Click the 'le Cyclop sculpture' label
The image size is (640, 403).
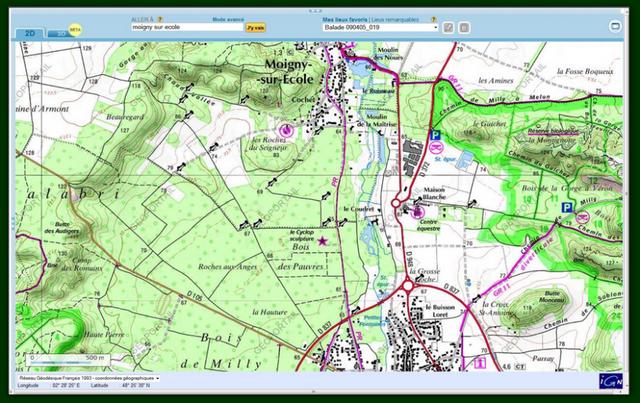point(302,236)
